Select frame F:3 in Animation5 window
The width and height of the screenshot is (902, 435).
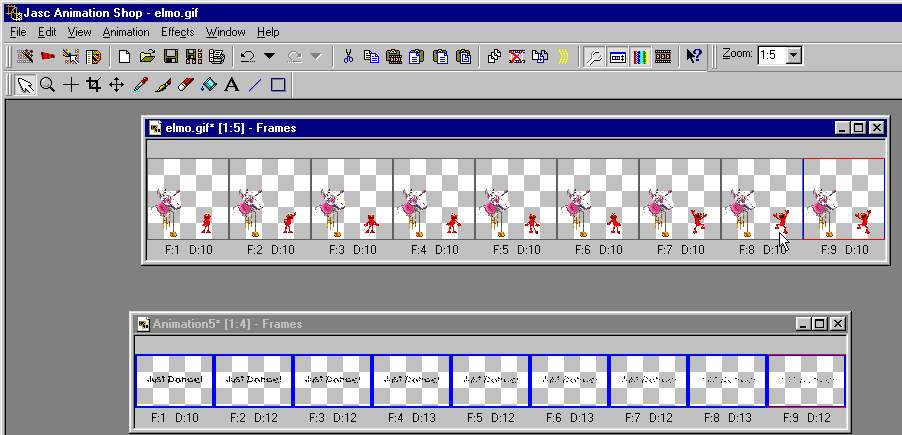pyautogui.click(x=332, y=381)
